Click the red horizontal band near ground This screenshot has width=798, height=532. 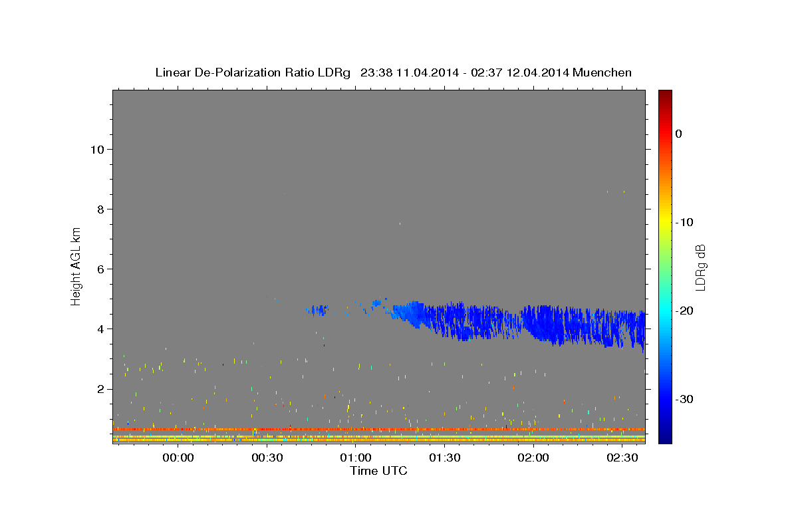pyautogui.click(x=379, y=429)
